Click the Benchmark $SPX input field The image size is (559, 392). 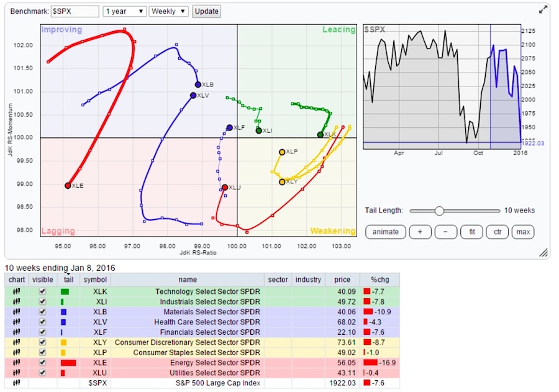[75, 11]
